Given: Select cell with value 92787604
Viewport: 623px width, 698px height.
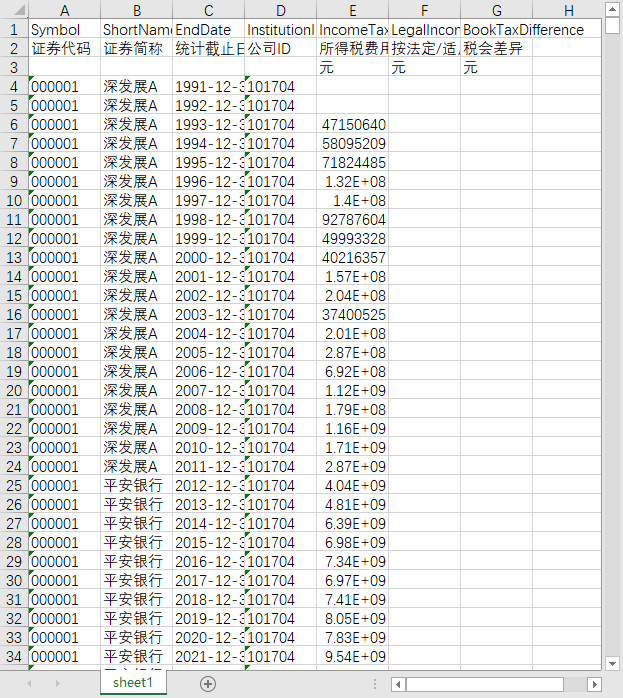Looking at the screenshot, I should tap(353, 219).
